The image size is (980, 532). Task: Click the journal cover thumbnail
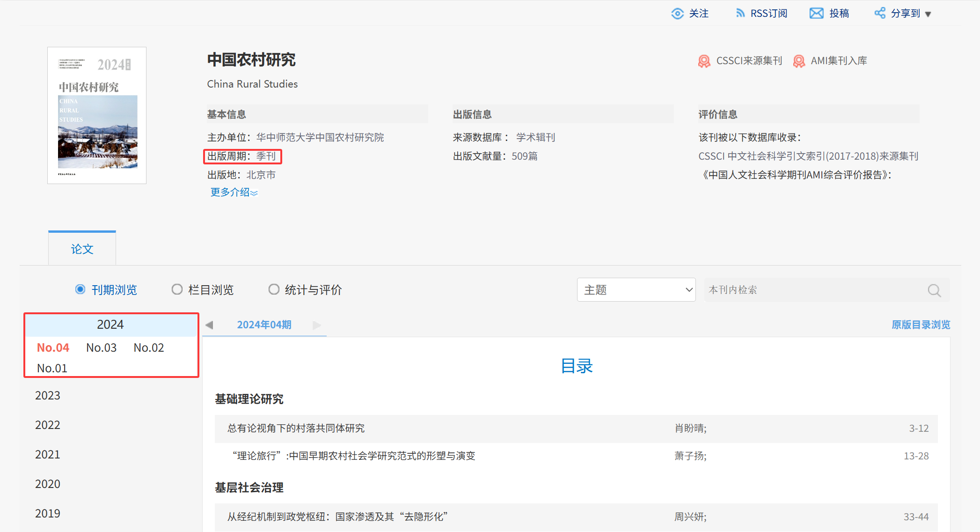(x=97, y=115)
